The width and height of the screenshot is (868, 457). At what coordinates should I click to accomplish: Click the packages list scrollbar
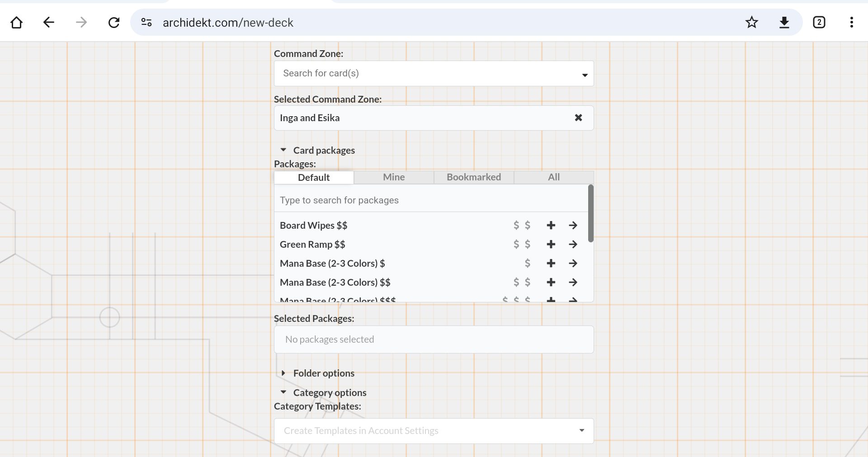coord(590,213)
